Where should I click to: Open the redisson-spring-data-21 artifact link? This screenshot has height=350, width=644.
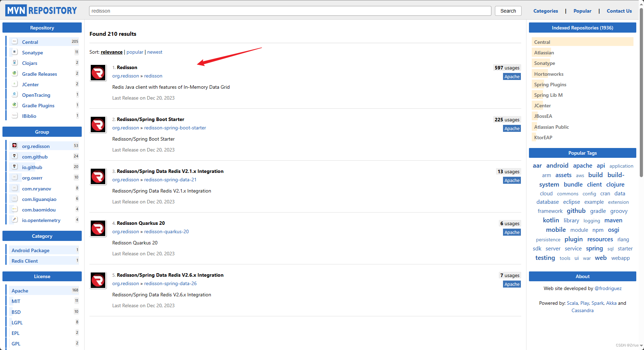(170, 180)
